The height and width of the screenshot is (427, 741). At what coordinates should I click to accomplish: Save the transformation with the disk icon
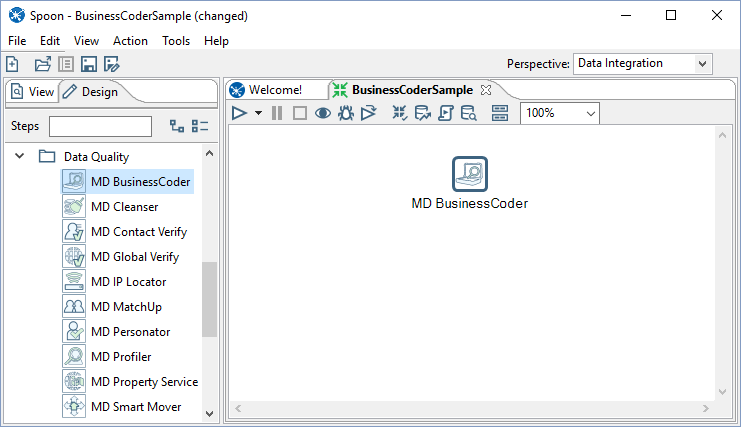(88, 64)
